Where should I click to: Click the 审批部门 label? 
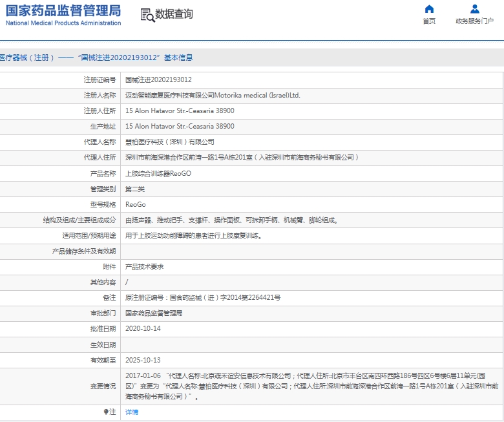point(103,313)
